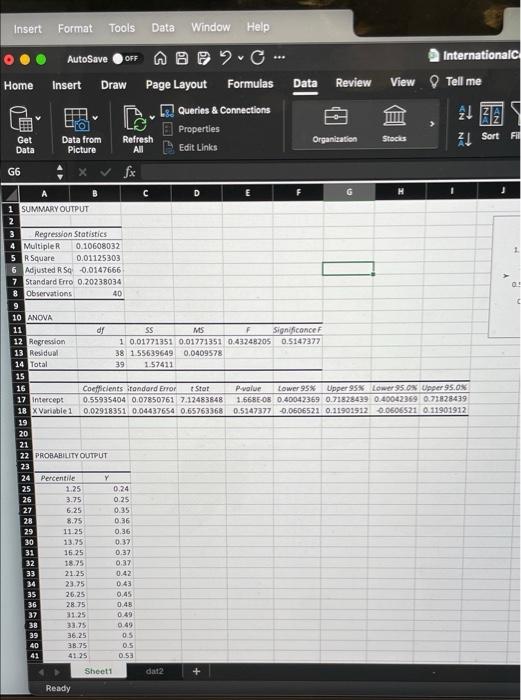The width and height of the screenshot is (521, 700).
Task: Open the Home ribbon tab
Action: 18,85
